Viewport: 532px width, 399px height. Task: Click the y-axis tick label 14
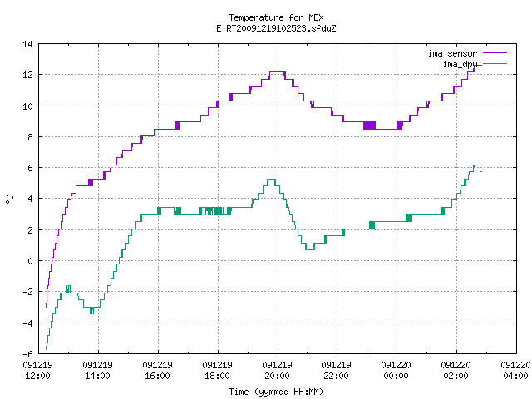27,44
